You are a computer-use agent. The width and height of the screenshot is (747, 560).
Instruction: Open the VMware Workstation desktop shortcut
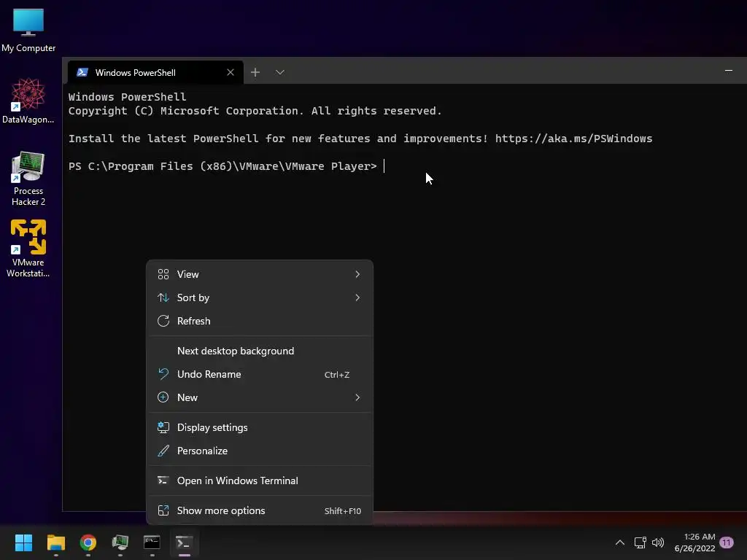[x=28, y=248]
